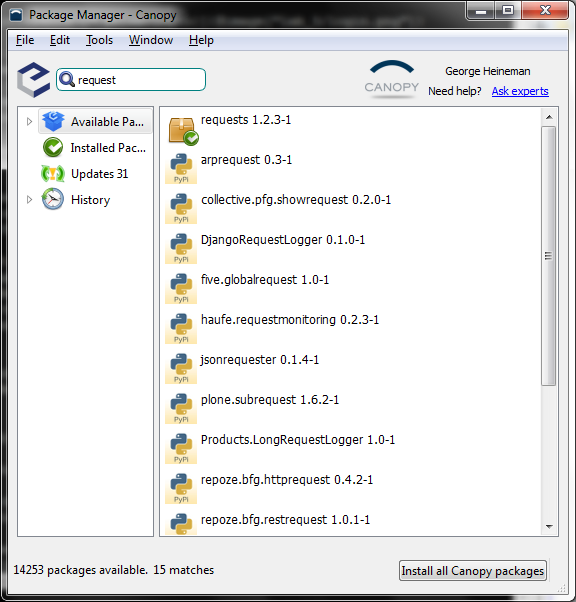
Task: Click the DjangoRequestLogger PyPI icon
Action: click(x=181, y=248)
